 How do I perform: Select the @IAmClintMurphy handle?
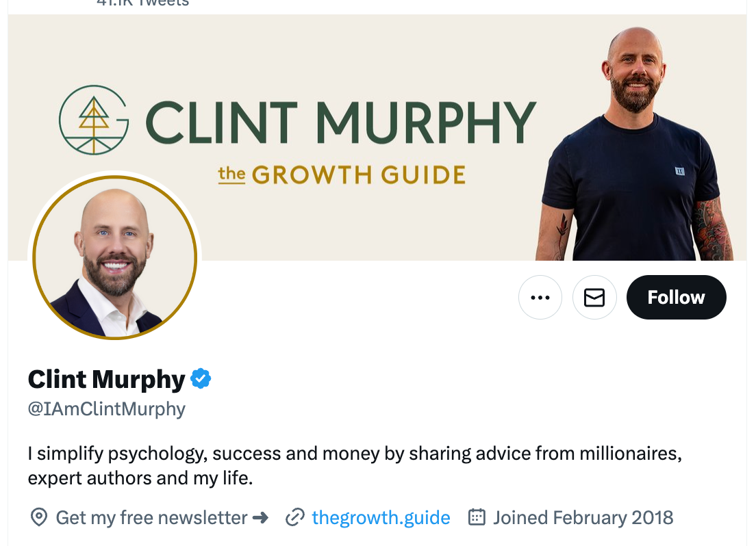point(106,408)
